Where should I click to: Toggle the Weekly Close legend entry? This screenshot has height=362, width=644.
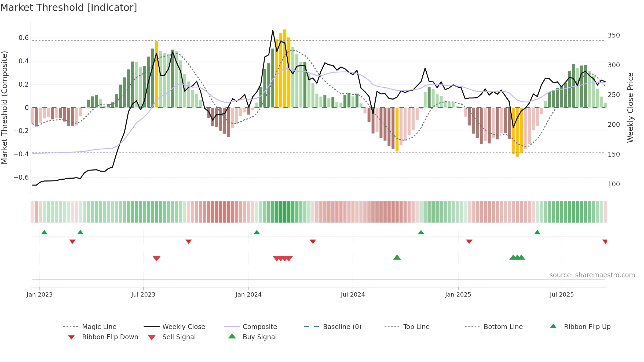tap(174, 327)
